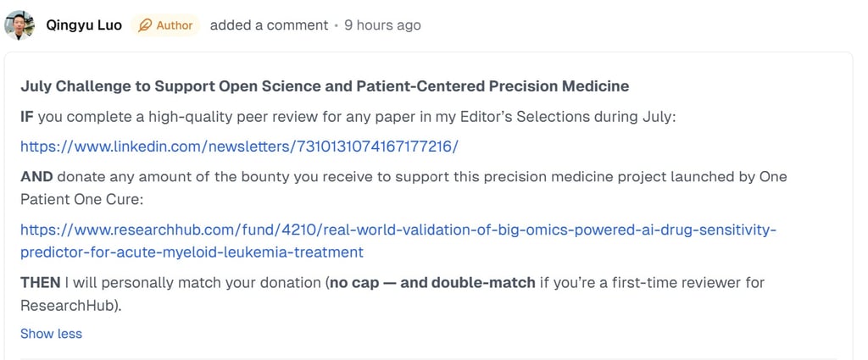This screenshot has width=868, height=360.
Task: Click the "9 hours ago" timestamp
Action: tap(382, 25)
